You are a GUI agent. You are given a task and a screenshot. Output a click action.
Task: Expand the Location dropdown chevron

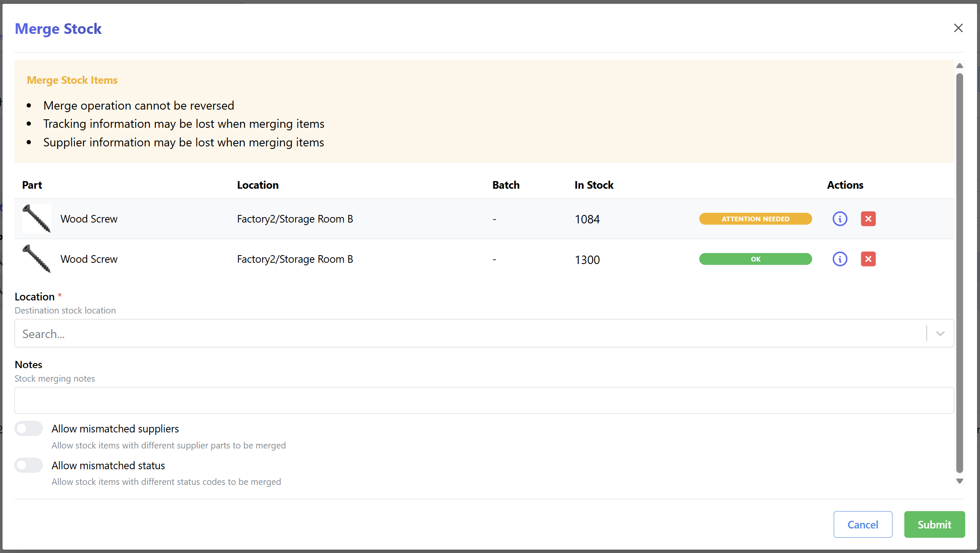point(940,333)
